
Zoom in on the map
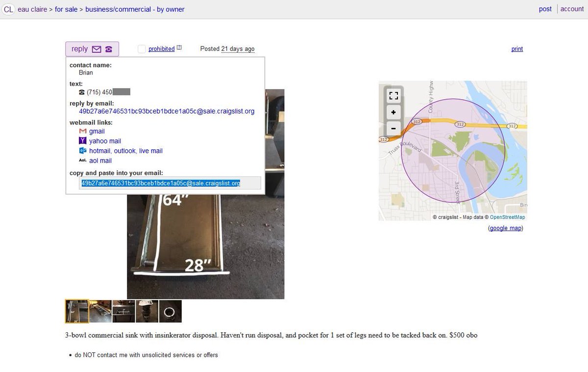click(x=393, y=113)
